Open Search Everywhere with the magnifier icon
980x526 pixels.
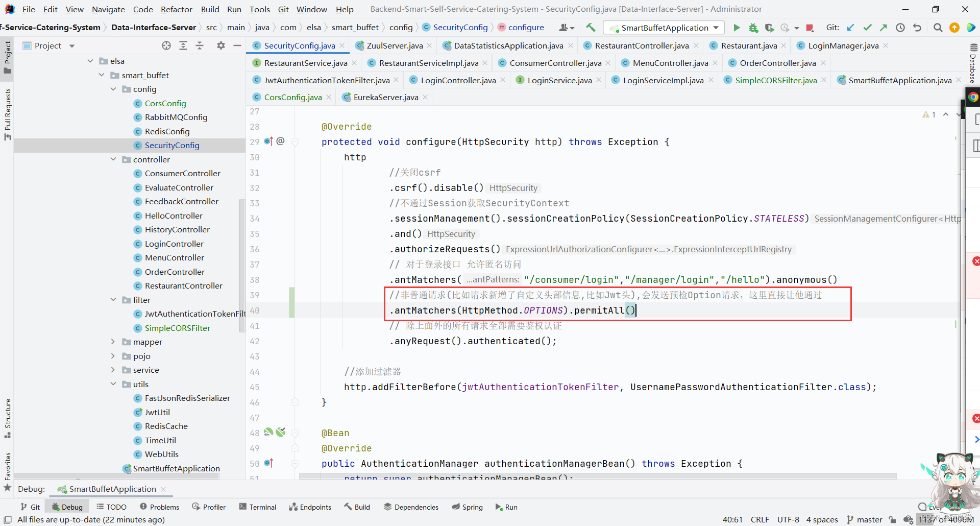[x=938, y=28]
